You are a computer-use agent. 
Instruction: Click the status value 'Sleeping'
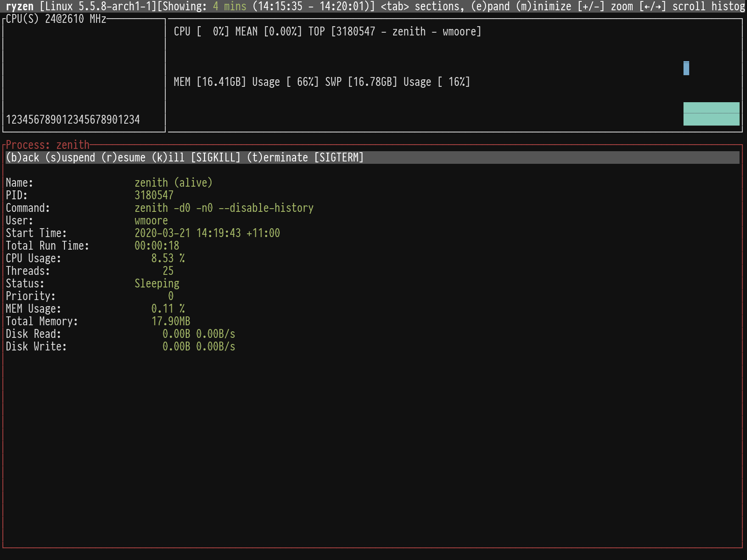pos(157,284)
